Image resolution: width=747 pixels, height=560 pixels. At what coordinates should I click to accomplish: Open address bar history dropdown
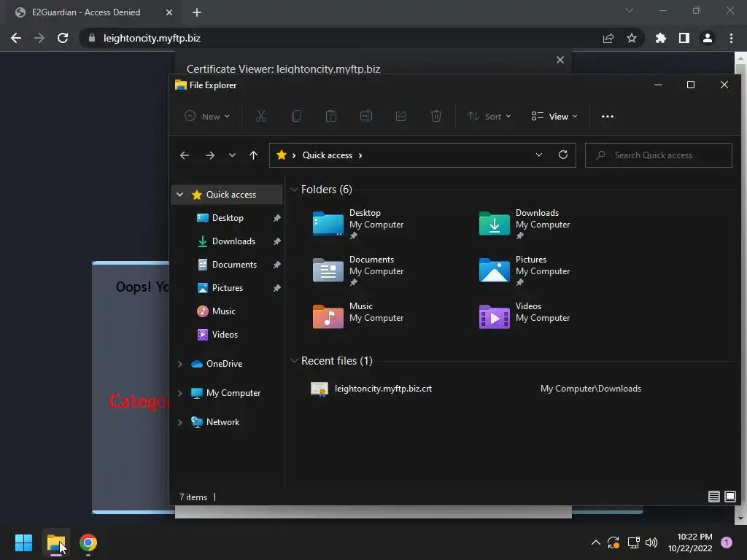(539, 155)
